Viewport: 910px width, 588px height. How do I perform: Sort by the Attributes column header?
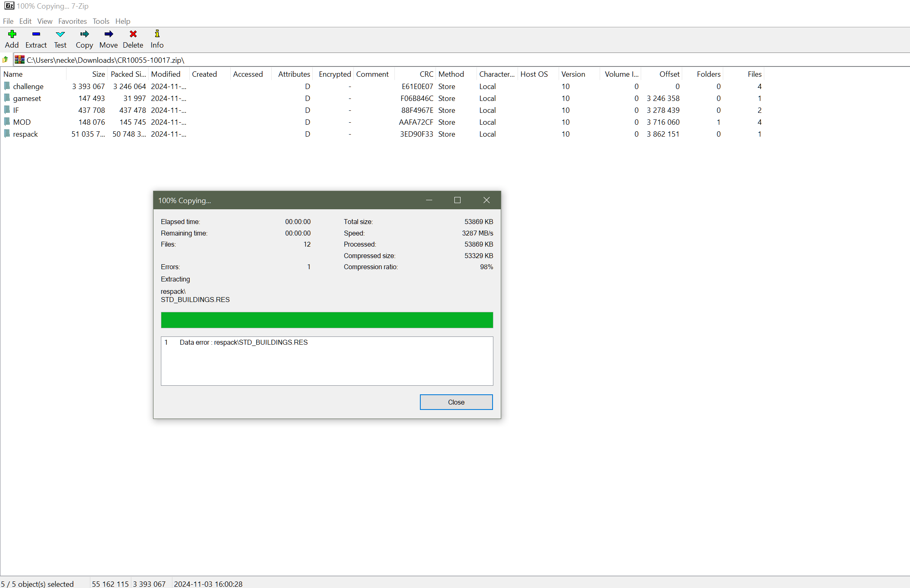point(292,74)
